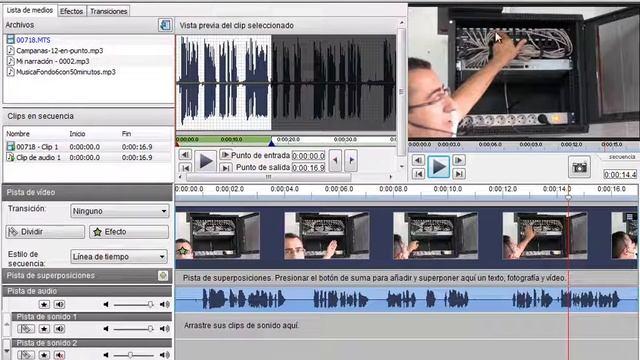Image resolution: width=640 pixels, height=360 pixels.
Task: Click sound tracks scroll down arrow
Action: [x=7, y=350]
